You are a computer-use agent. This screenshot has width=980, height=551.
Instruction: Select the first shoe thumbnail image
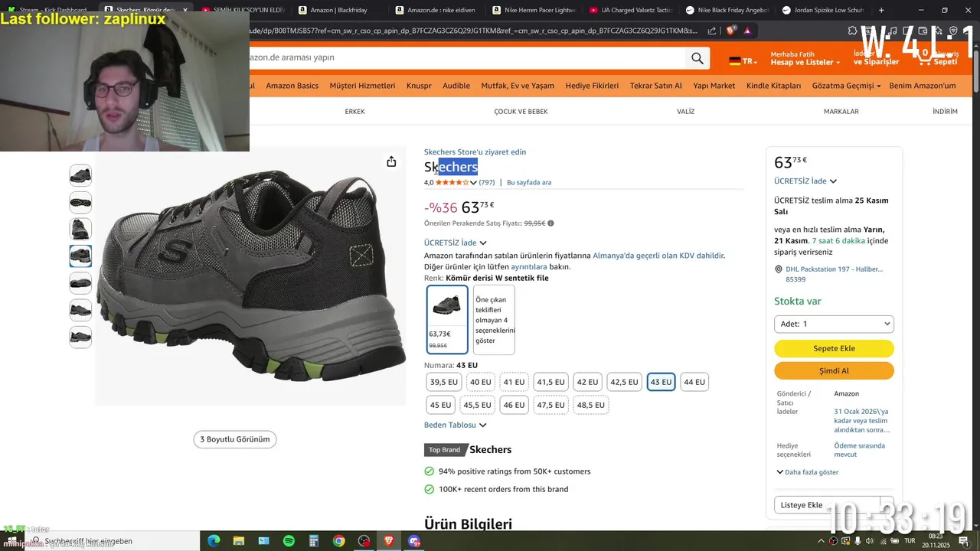click(80, 175)
